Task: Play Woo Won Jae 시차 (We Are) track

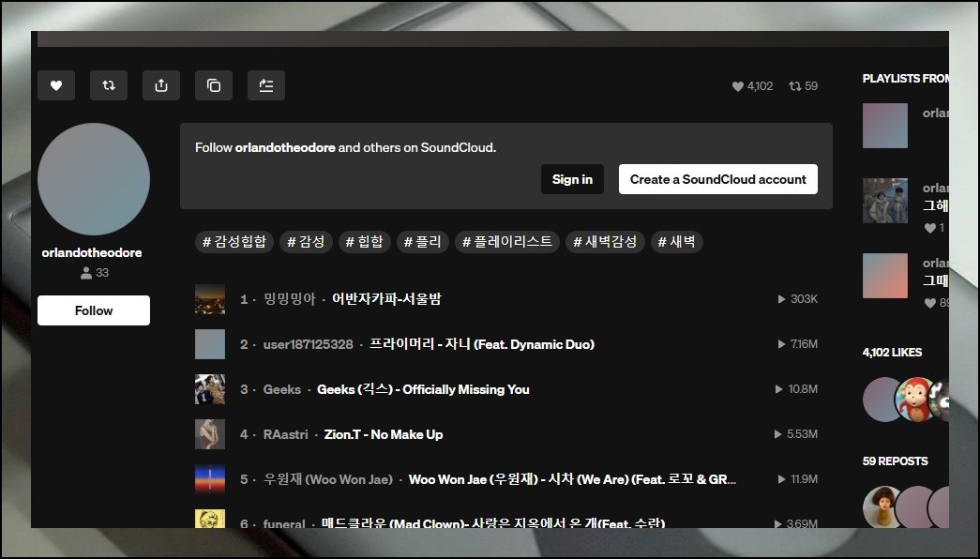Action: [x=572, y=479]
